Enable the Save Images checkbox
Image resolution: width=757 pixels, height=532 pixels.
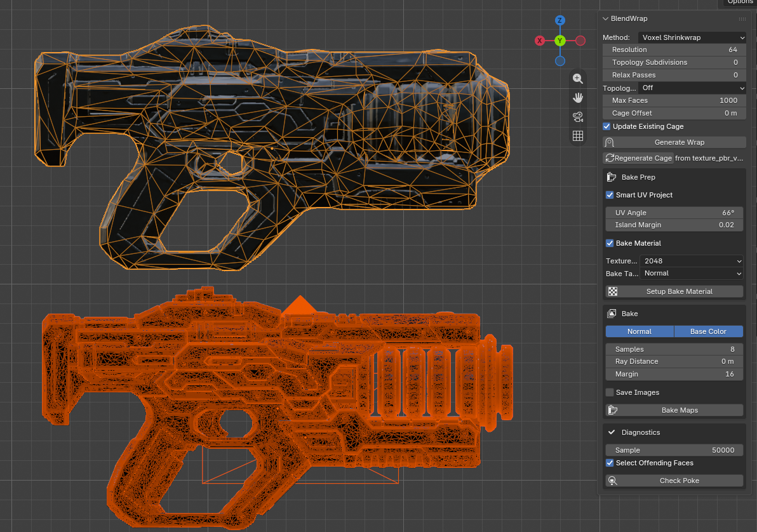[x=610, y=392]
